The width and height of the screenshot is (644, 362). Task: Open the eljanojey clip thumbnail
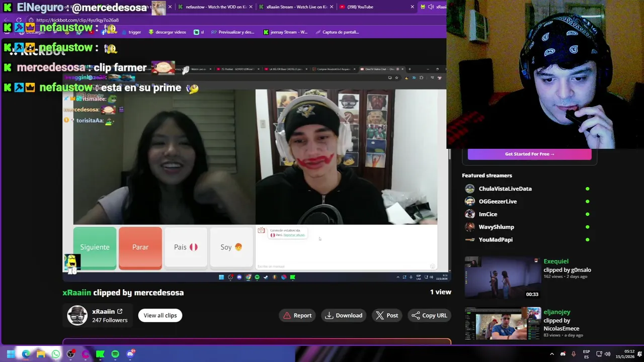503,323
